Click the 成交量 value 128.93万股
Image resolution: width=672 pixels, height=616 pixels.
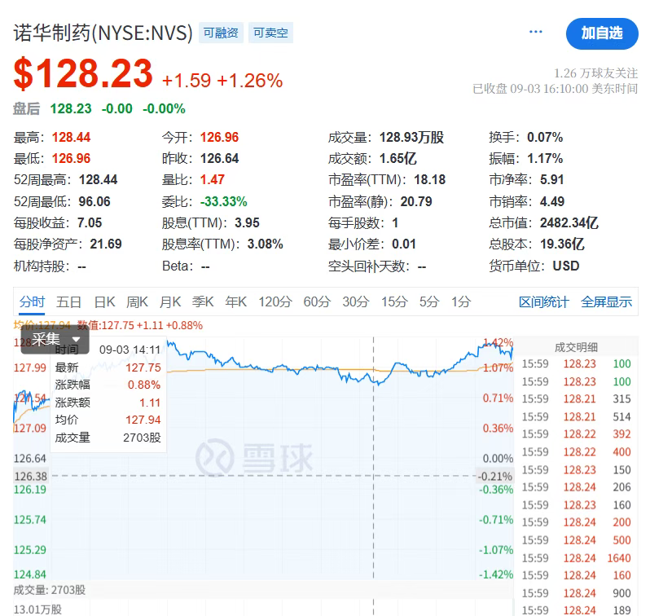click(411, 138)
